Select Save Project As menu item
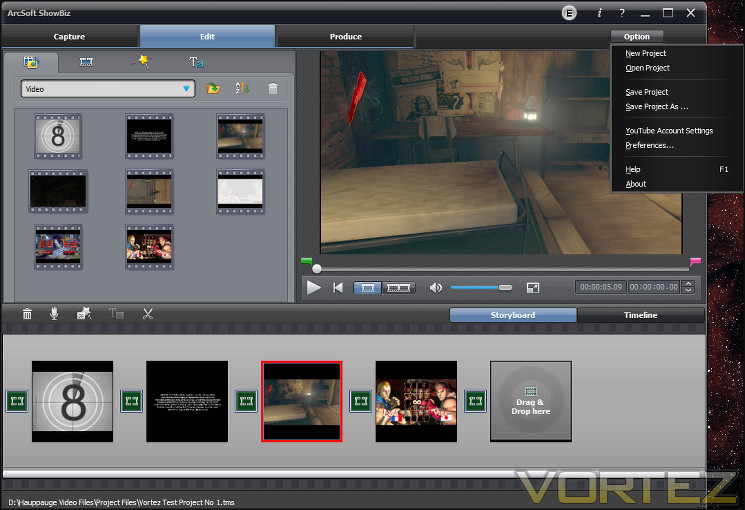745x510 pixels. tap(657, 106)
